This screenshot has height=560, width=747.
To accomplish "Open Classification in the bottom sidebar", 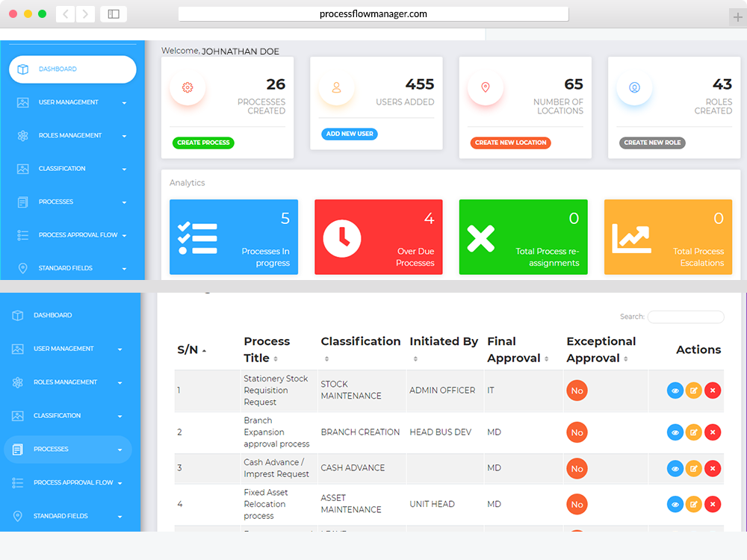I will tap(68, 416).
